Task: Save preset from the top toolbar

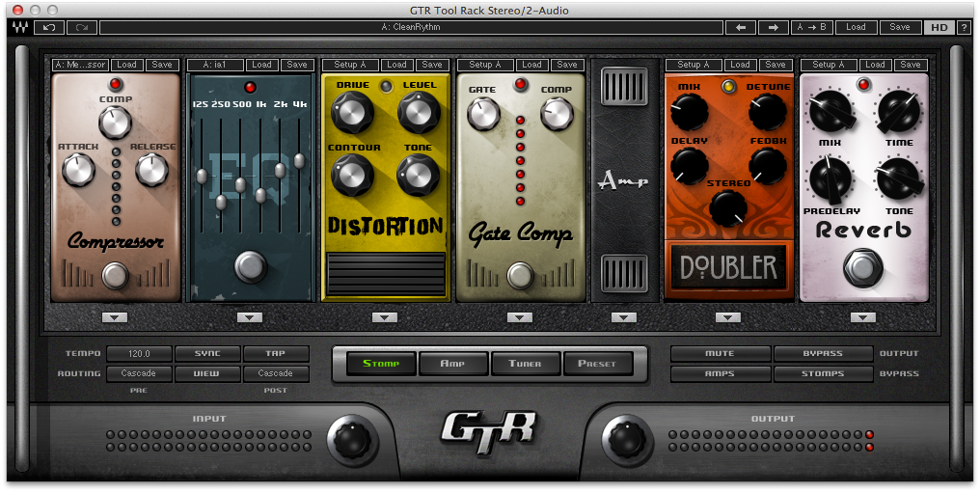Action: [899, 28]
